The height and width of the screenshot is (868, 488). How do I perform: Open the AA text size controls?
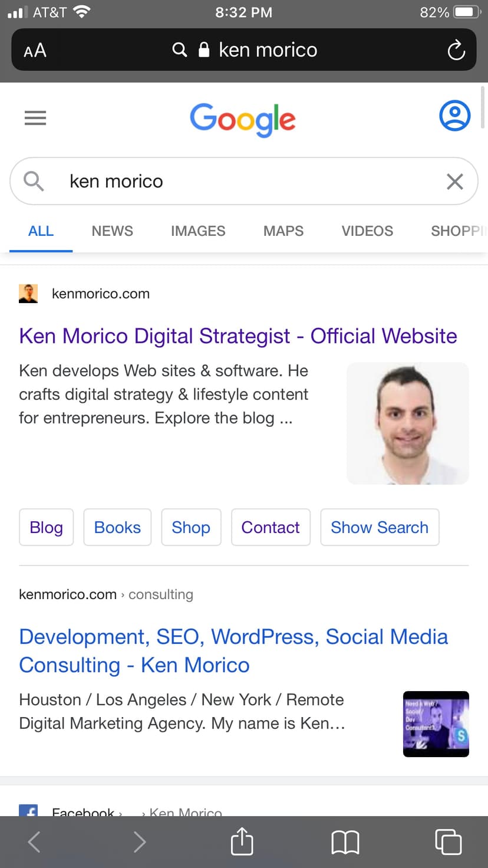[x=34, y=50]
